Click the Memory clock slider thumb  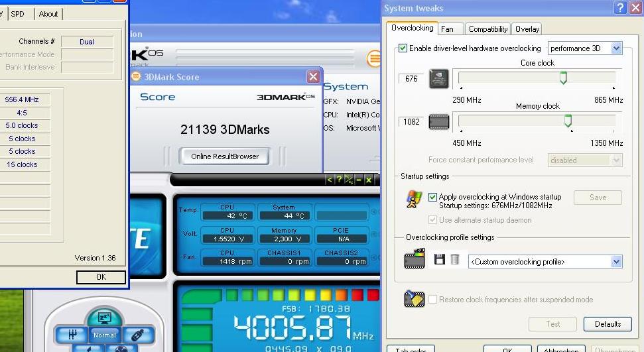568,121
